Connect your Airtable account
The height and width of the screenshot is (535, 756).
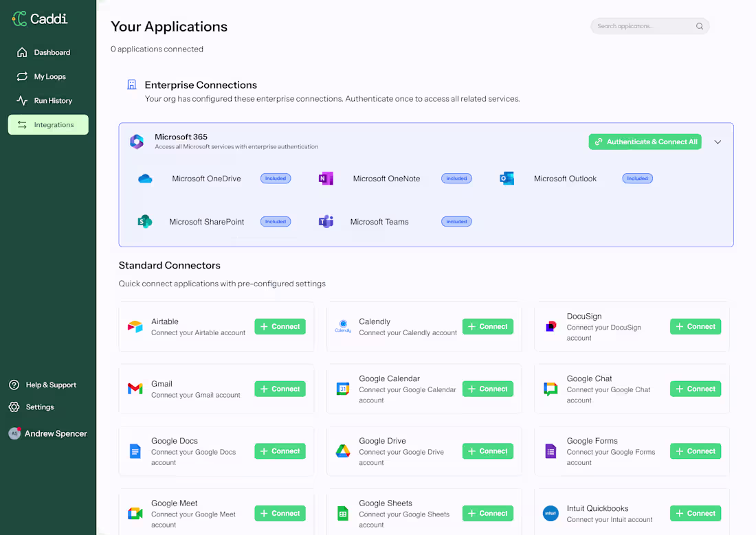(280, 326)
